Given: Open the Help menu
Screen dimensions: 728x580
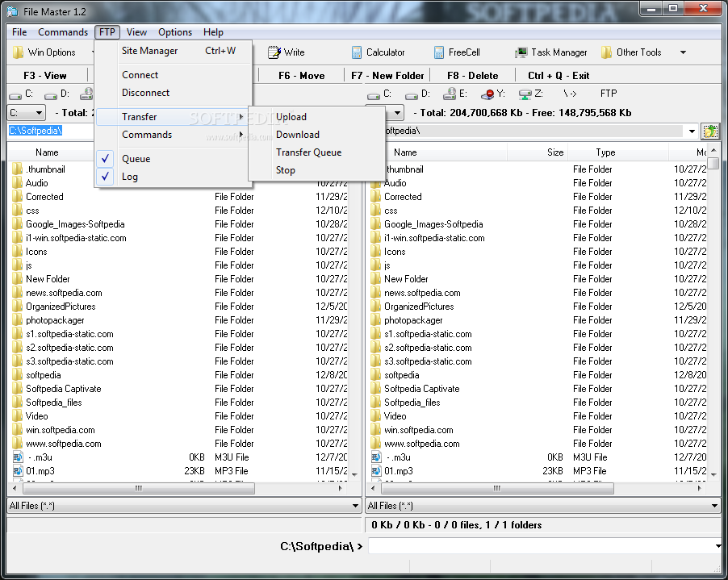Looking at the screenshot, I should 213,32.
